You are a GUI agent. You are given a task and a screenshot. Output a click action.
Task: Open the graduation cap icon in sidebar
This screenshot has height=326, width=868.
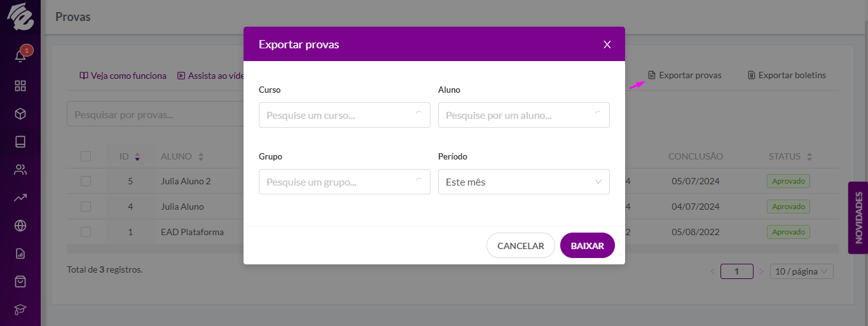[20, 309]
